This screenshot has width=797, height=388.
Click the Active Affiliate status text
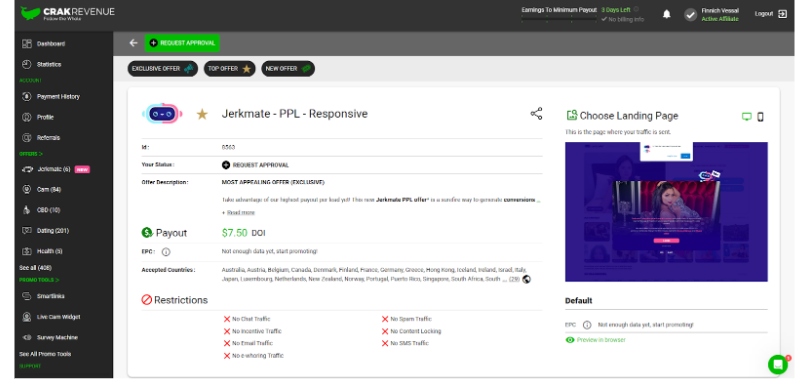[x=720, y=19]
